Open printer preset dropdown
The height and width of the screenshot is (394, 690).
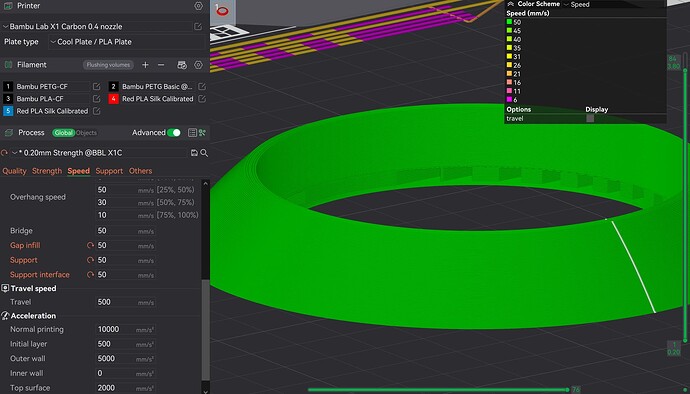[97, 26]
